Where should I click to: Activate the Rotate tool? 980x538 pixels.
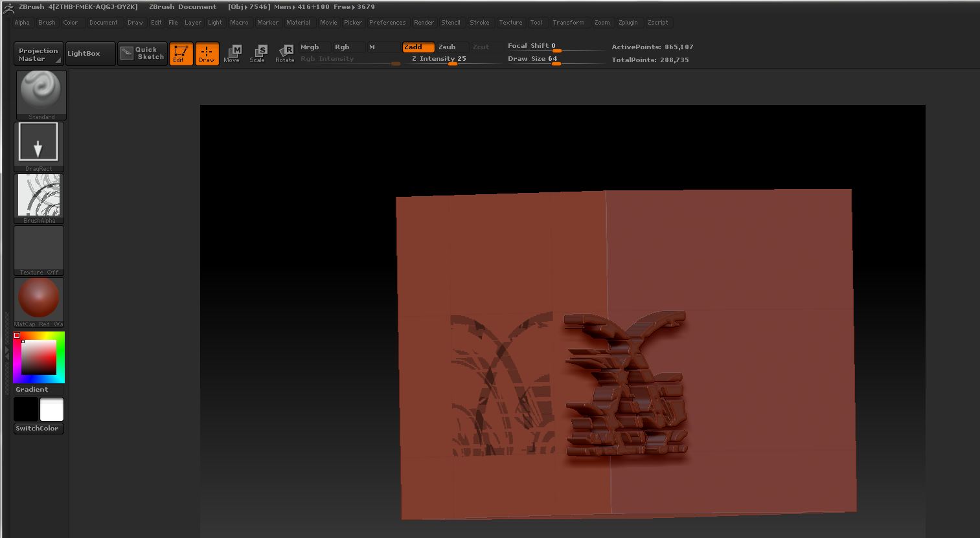(285, 54)
